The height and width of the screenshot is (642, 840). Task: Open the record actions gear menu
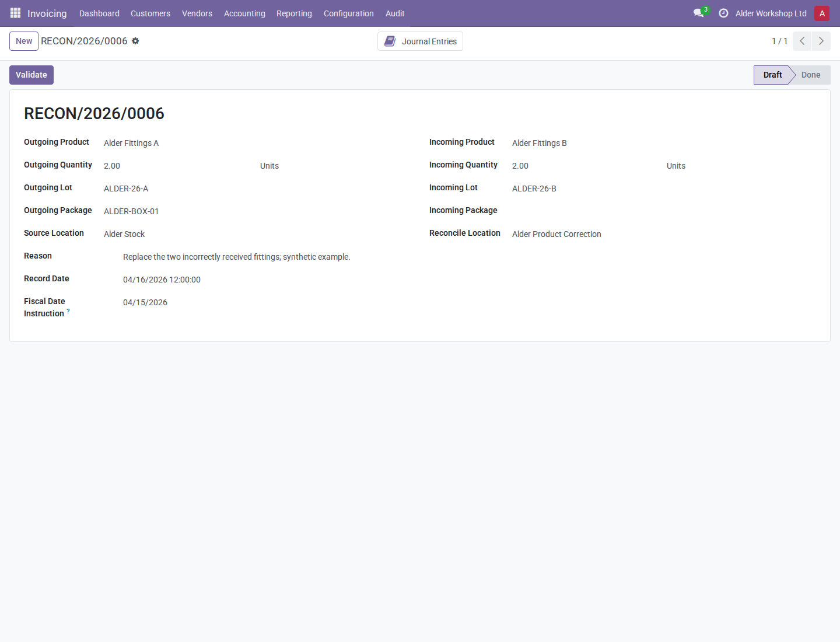point(135,41)
